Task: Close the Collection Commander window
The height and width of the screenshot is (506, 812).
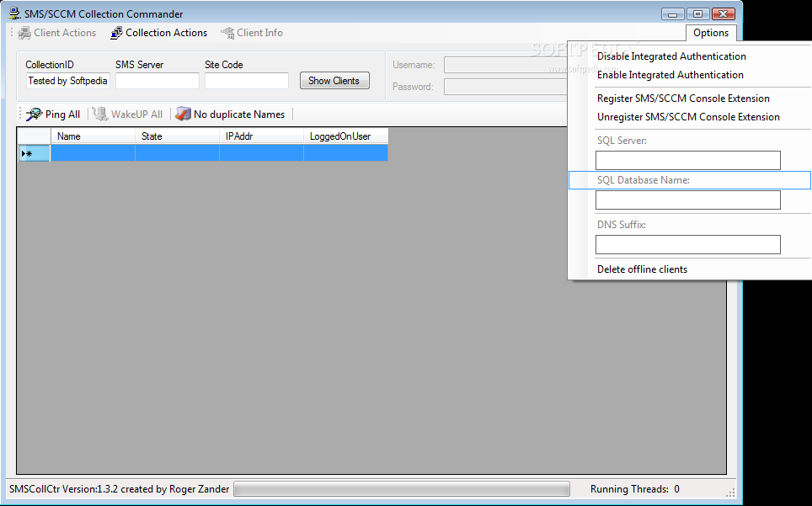Action: (x=724, y=14)
